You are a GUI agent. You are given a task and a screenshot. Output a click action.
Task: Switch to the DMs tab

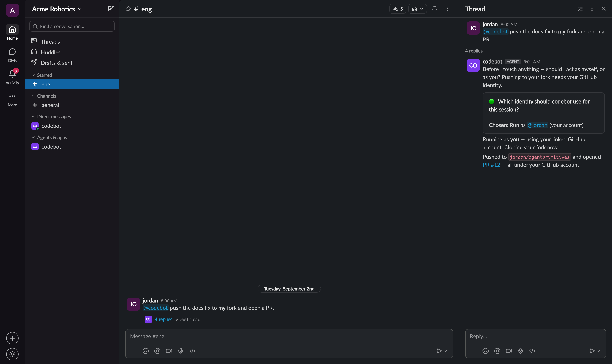click(12, 55)
